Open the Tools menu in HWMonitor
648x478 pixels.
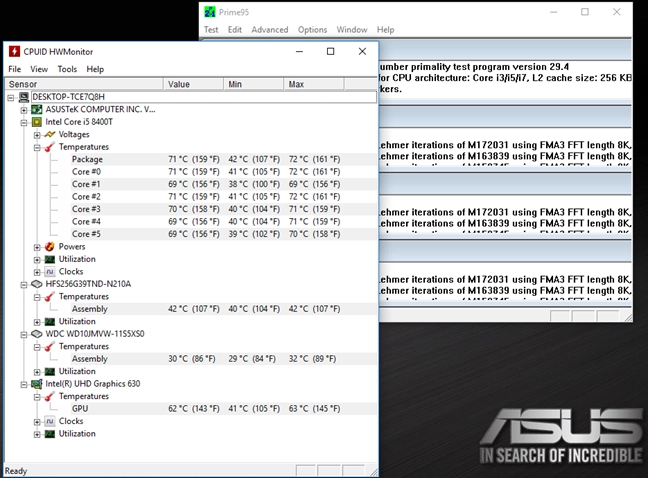click(x=67, y=69)
